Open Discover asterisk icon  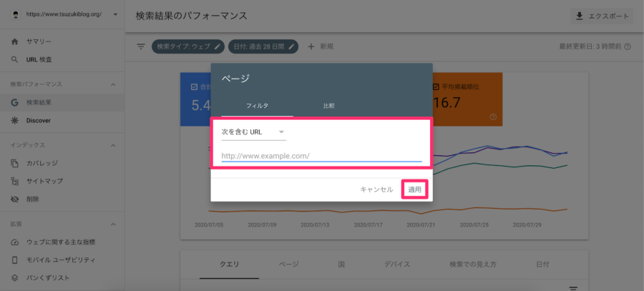(x=15, y=121)
